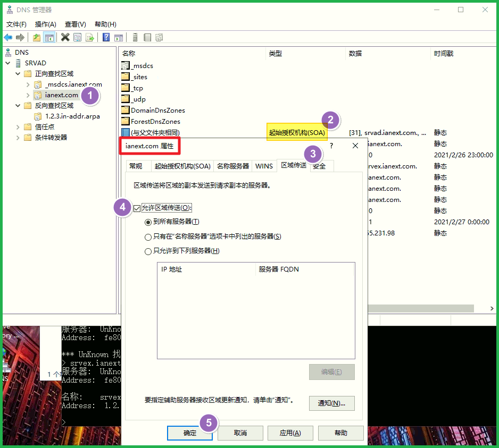Select the _msdcs.ianext.com zone in the tree
Viewport: 499px width, 448px height.
[x=73, y=84]
